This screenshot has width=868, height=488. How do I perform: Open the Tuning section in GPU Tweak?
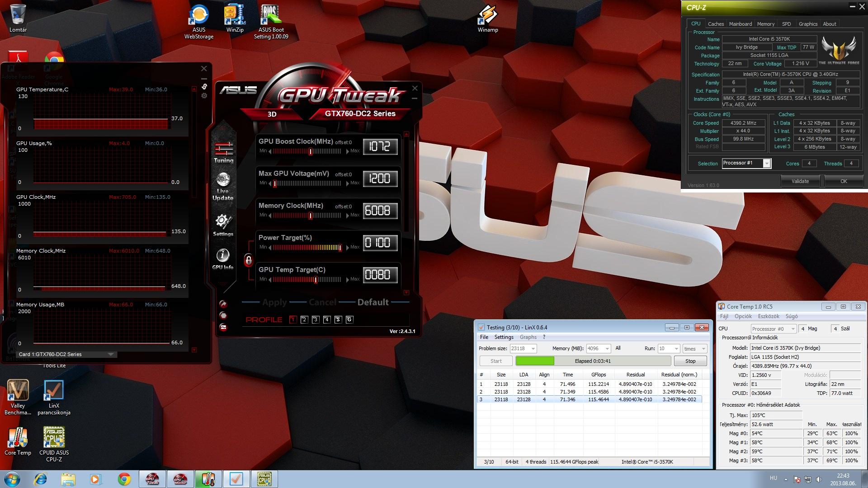point(224,152)
